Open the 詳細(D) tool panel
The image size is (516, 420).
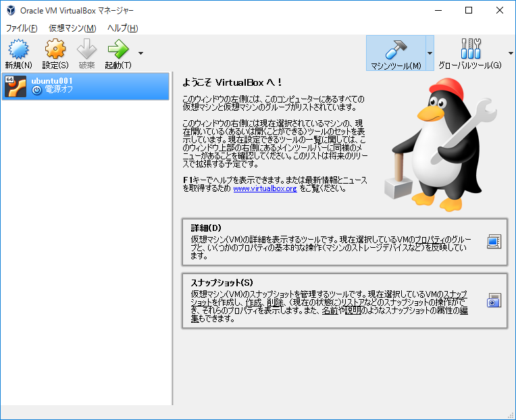pyautogui.click(x=344, y=242)
